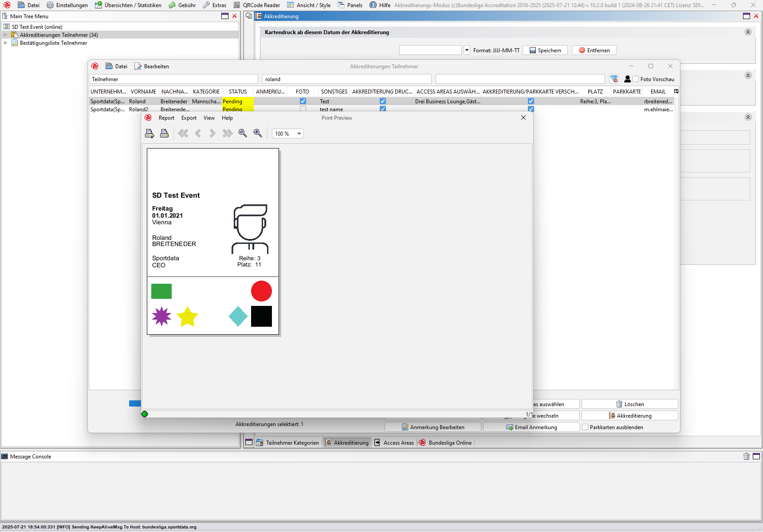
Task: Toggle FOTO checkbox in the Roland row
Action: tap(303, 101)
